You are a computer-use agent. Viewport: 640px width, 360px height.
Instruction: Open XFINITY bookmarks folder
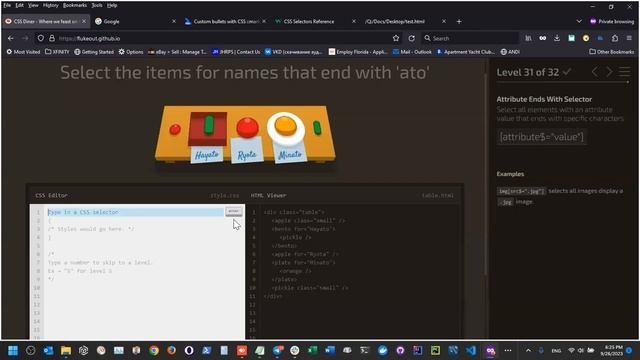click(57, 52)
